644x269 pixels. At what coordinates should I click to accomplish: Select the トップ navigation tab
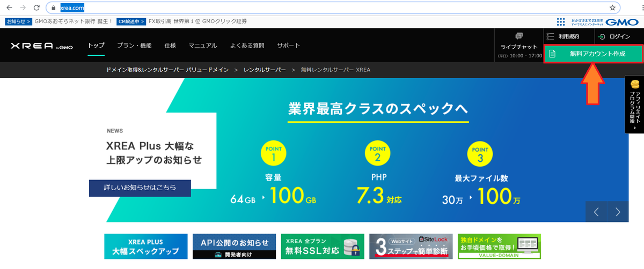click(96, 46)
